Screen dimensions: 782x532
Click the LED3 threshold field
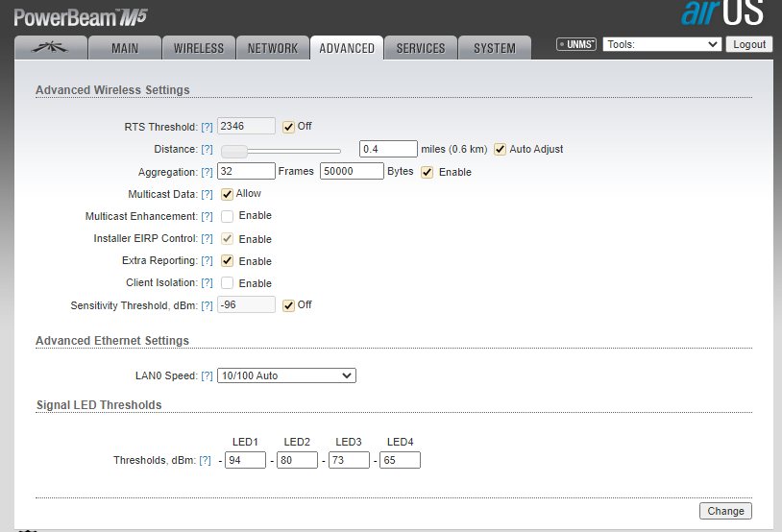point(349,460)
